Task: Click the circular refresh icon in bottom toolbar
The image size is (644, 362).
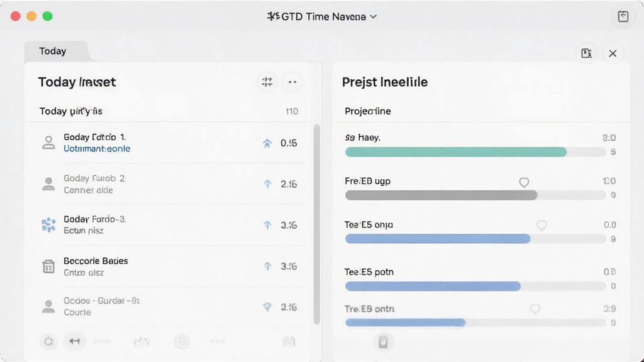Action: (x=48, y=341)
